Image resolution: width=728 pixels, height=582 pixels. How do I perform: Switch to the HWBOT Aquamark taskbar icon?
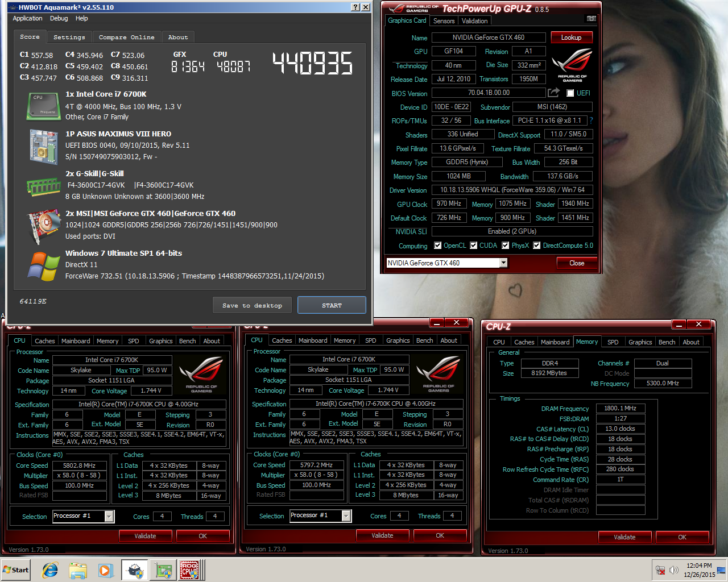point(135,570)
